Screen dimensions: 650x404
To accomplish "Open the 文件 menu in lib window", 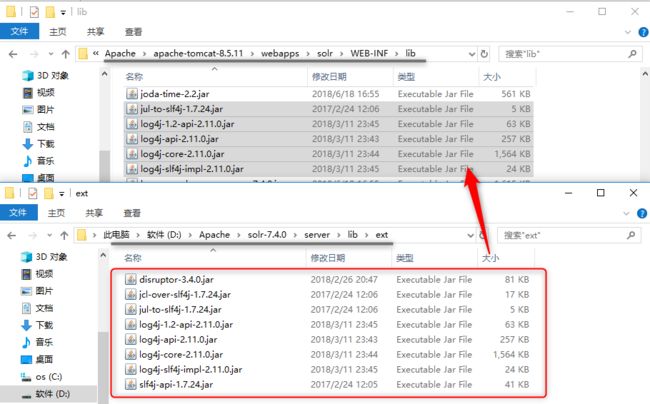I will point(19,31).
